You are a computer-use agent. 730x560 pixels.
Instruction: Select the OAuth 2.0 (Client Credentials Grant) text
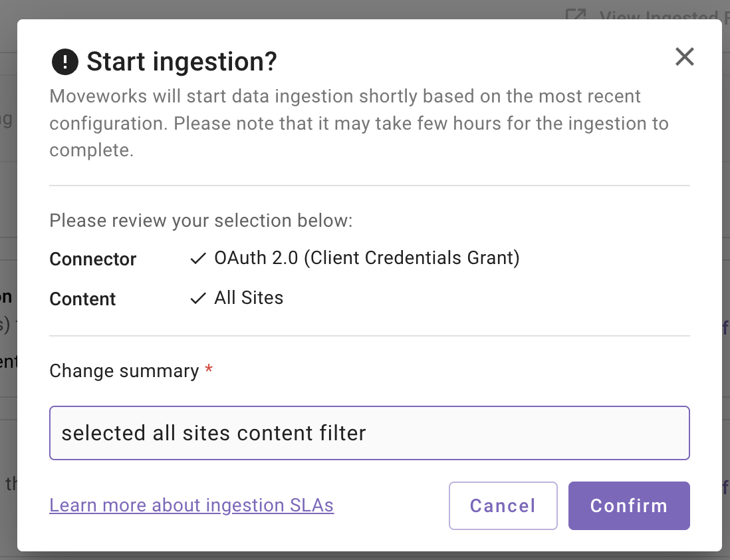coord(367,258)
